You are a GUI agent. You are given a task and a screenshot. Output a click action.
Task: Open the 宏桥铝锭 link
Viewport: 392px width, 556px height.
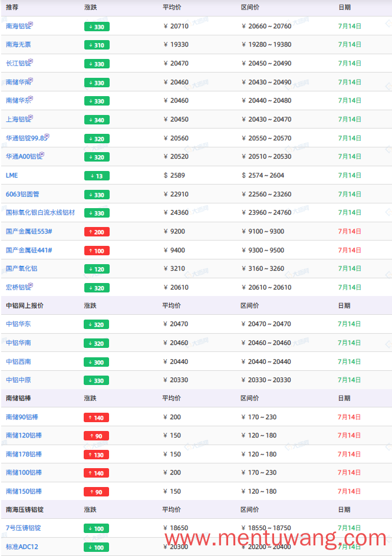[18, 288]
